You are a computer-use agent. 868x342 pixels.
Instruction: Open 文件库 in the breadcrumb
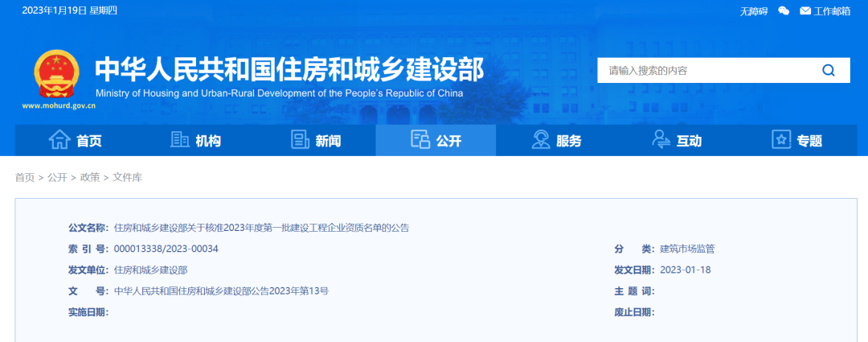[x=127, y=177]
